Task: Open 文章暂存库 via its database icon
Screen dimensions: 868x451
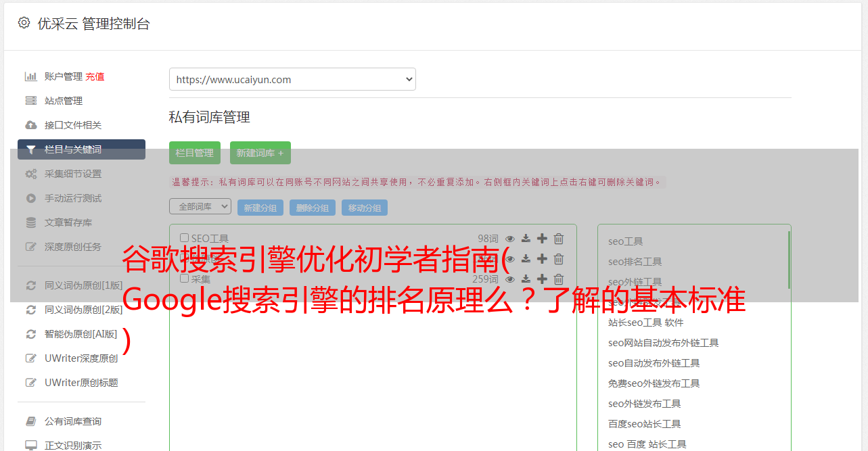Action: coord(31,222)
